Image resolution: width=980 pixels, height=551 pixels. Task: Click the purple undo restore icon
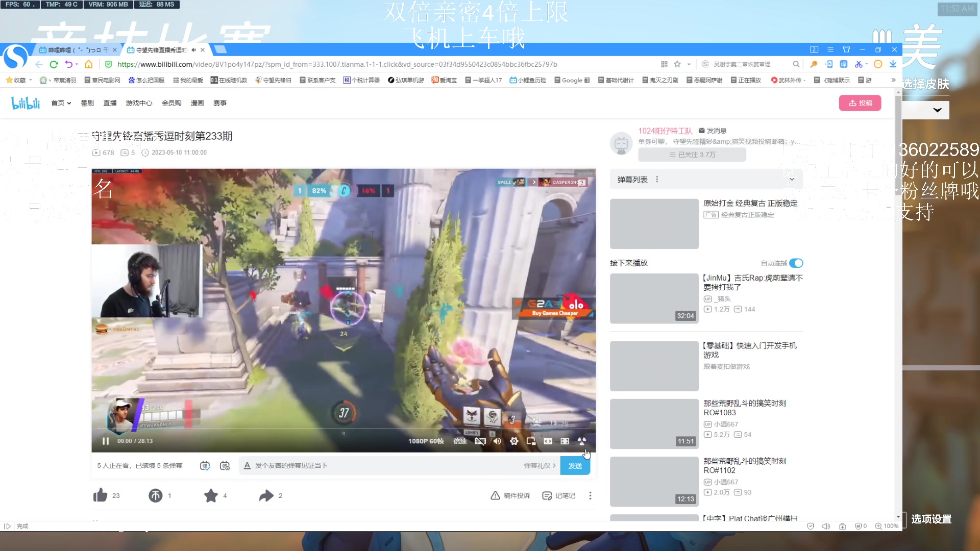[x=69, y=64]
